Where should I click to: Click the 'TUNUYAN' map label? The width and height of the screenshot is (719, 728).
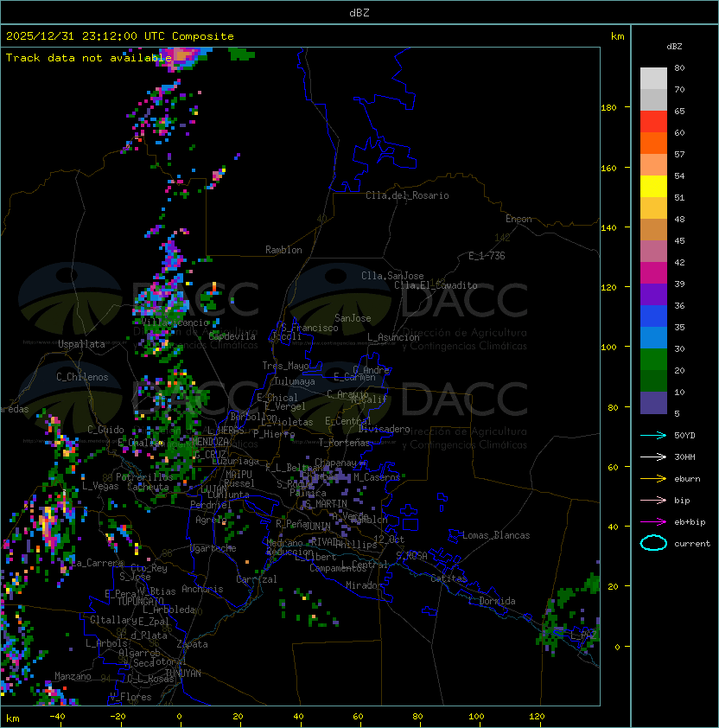(x=183, y=674)
